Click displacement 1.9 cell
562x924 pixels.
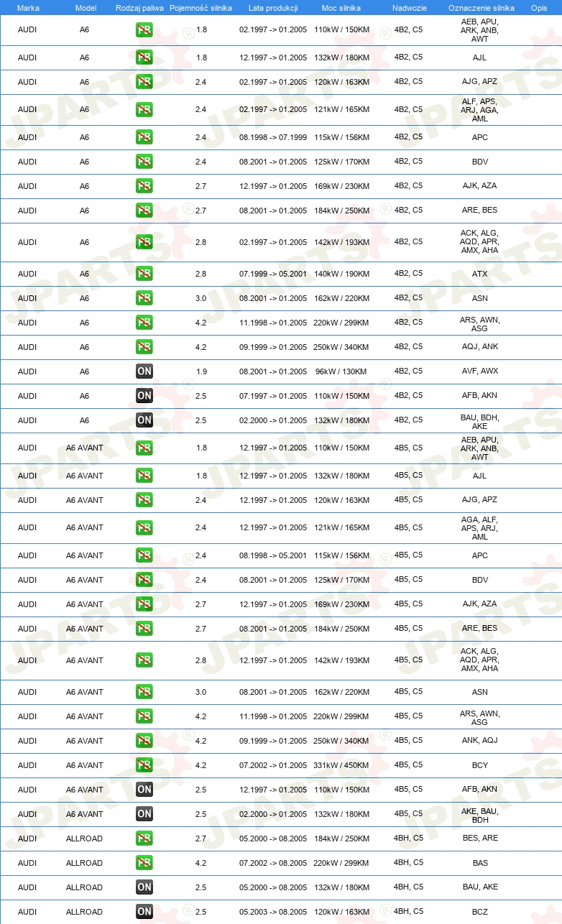201,371
